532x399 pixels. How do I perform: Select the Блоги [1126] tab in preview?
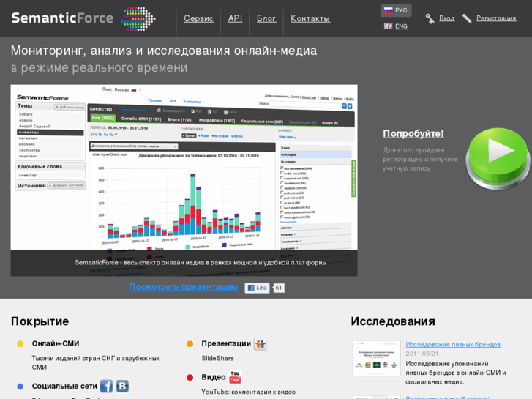coord(180,119)
